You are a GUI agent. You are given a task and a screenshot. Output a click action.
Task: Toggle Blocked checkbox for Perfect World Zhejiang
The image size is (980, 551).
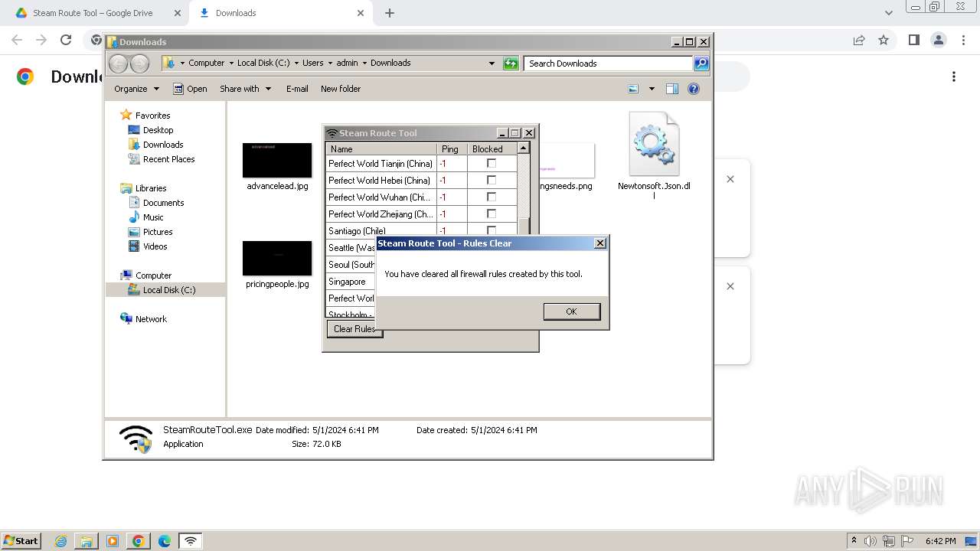(492, 214)
